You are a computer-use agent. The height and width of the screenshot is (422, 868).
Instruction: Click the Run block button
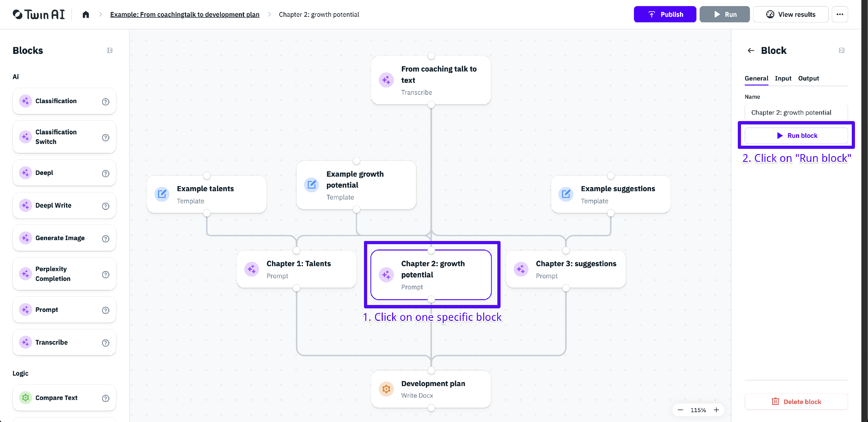[x=796, y=136]
